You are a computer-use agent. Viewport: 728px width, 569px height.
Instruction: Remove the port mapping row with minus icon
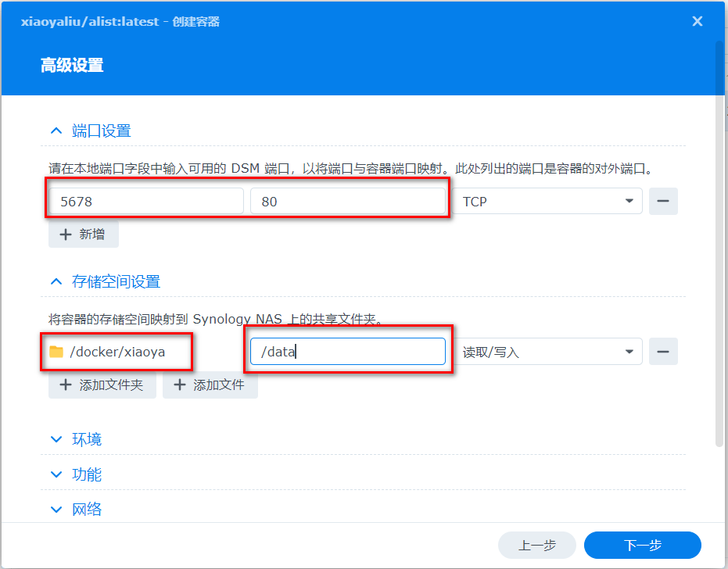tap(663, 202)
